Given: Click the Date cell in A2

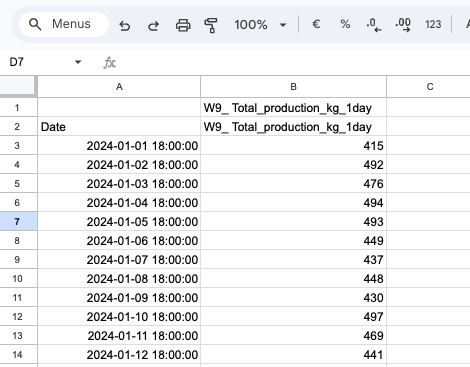Looking at the screenshot, I should click(x=119, y=127).
